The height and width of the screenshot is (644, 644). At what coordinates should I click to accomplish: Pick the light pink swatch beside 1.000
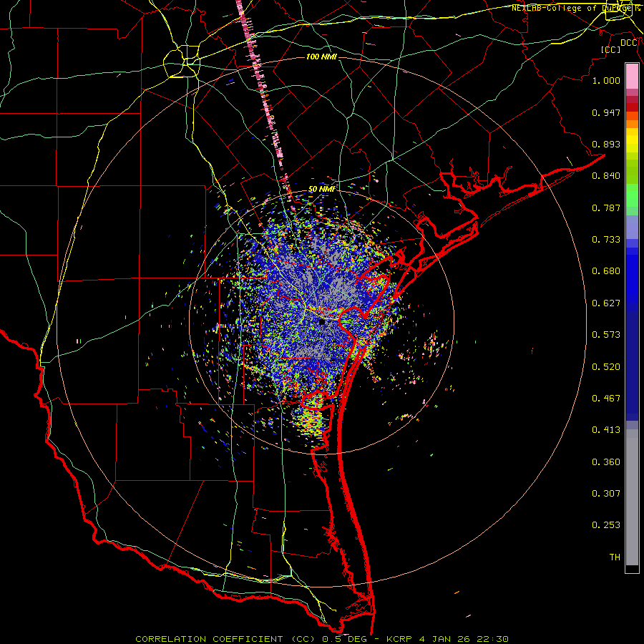(632, 77)
